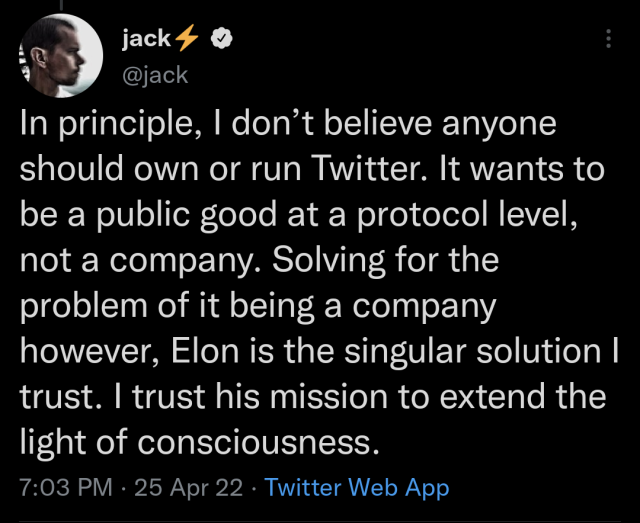Click the lightning bolt emoji beside jack
This screenshot has height=523, width=640.
tap(187, 39)
